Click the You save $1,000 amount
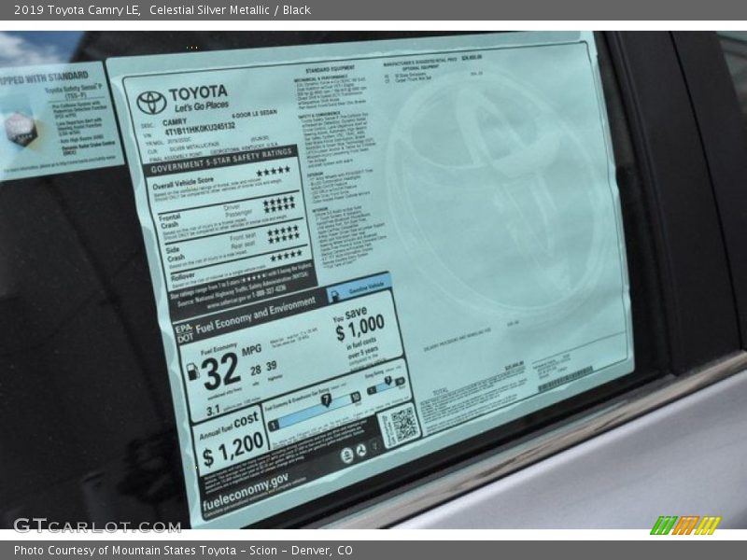Viewport: 747px width, 560px height. pos(359,328)
